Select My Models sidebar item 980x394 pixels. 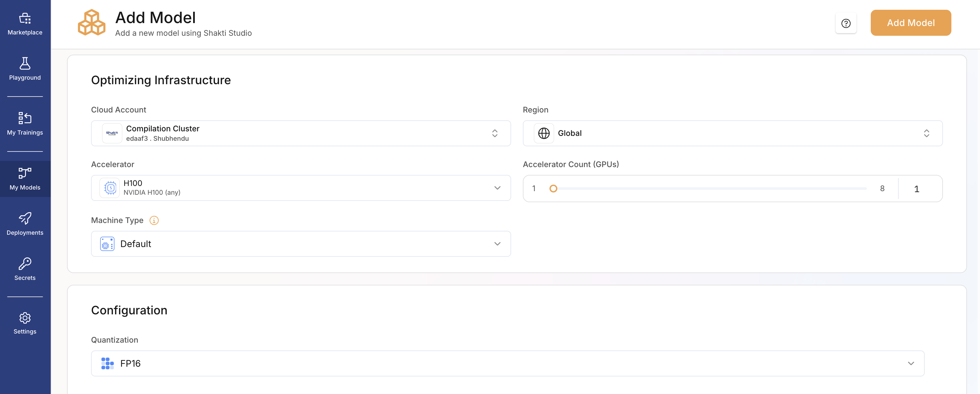pyautogui.click(x=25, y=179)
